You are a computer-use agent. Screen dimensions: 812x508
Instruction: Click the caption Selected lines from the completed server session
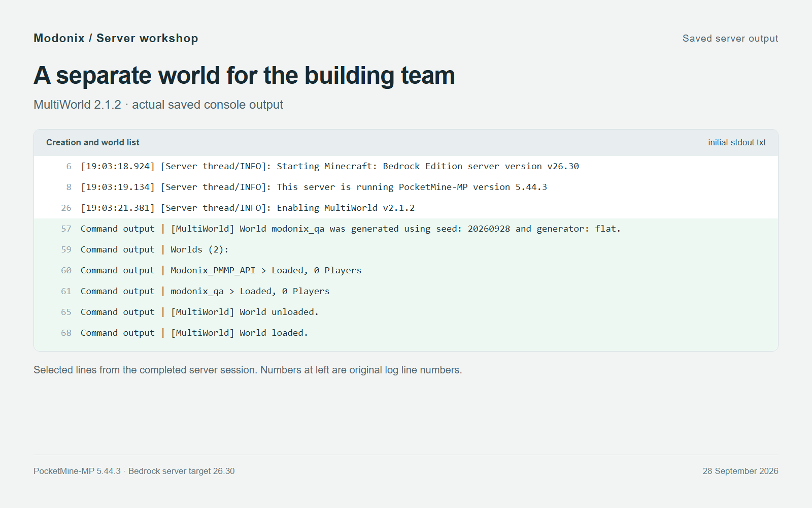point(248,370)
